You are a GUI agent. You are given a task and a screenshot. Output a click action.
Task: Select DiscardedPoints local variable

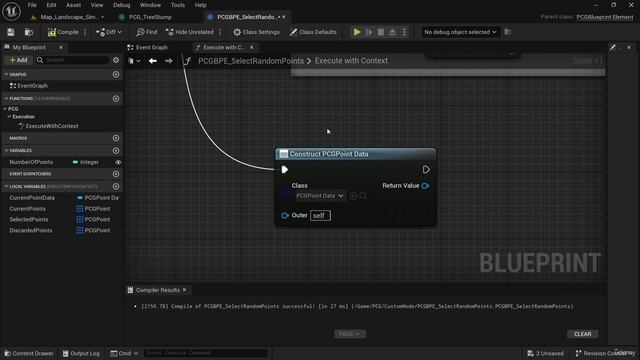(x=31, y=231)
